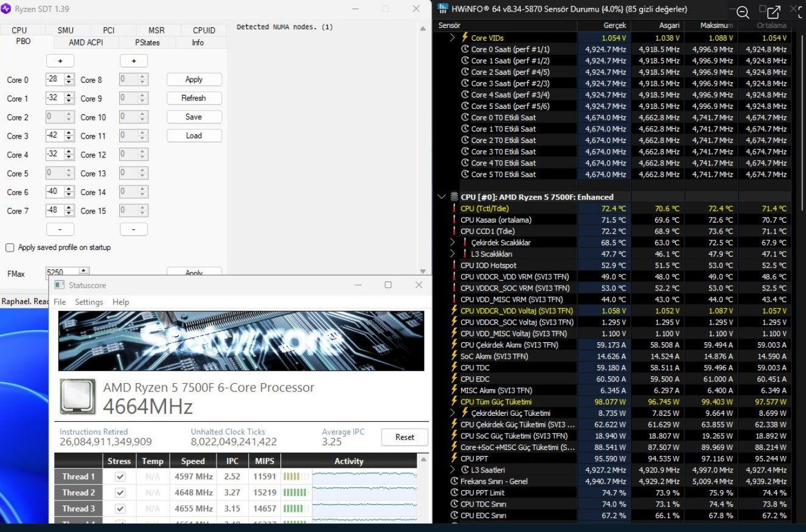Viewport: 806px width, 532px height.
Task: Expand the Çekirdek Sıcaklıklar group
Action: pyautogui.click(x=453, y=243)
